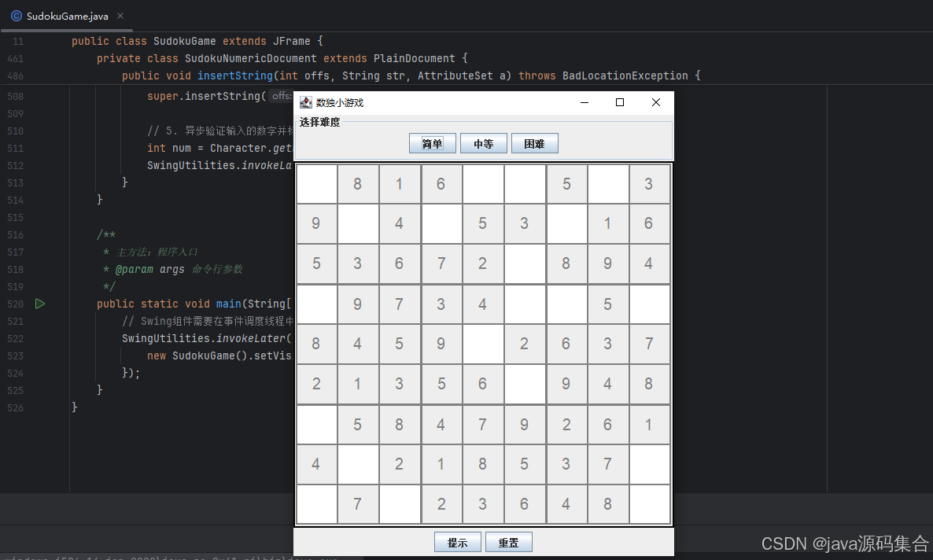Select empty cell between 3 and 1 in row two
Viewport: 933px width, 560px height.
coord(567,223)
